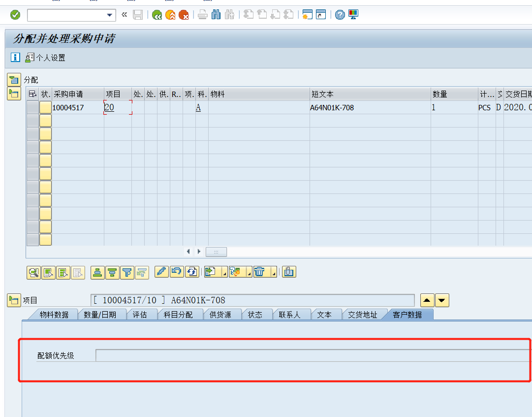Click the Help question mark icon
Screen dimensions: 532x417
click(339, 14)
